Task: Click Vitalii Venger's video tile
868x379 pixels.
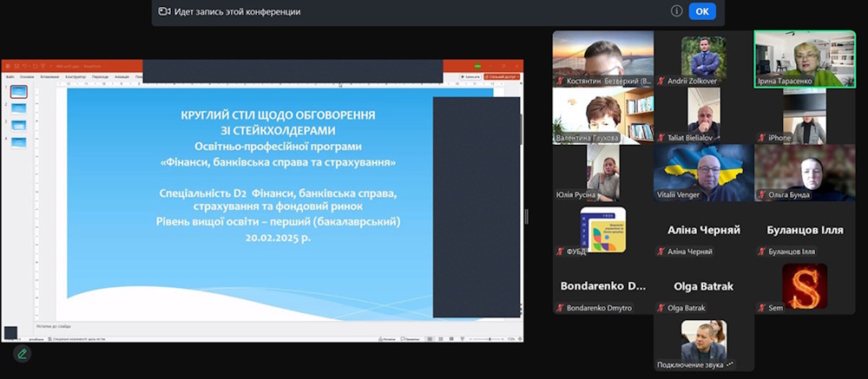Action: pyautogui.click(x=704, y=173)
